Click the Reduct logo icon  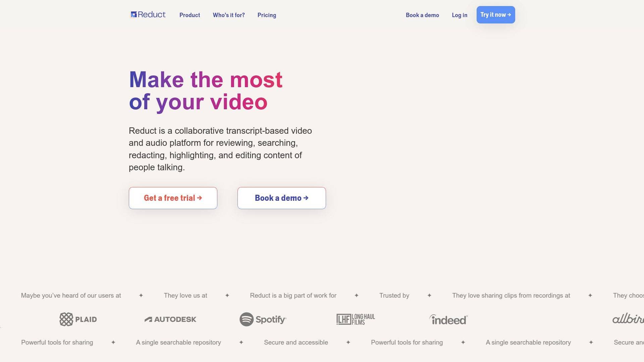133,14
